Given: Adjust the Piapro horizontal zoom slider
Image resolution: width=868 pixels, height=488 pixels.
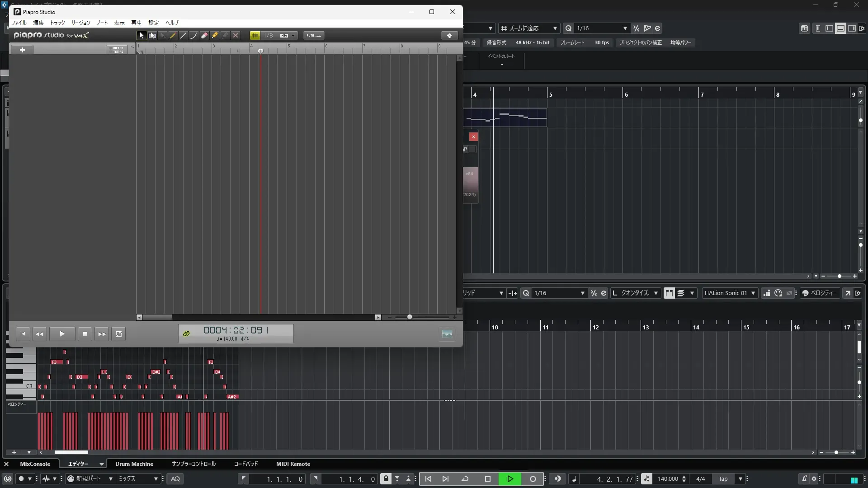Looking at the screenshot, I should coord(410,317).
